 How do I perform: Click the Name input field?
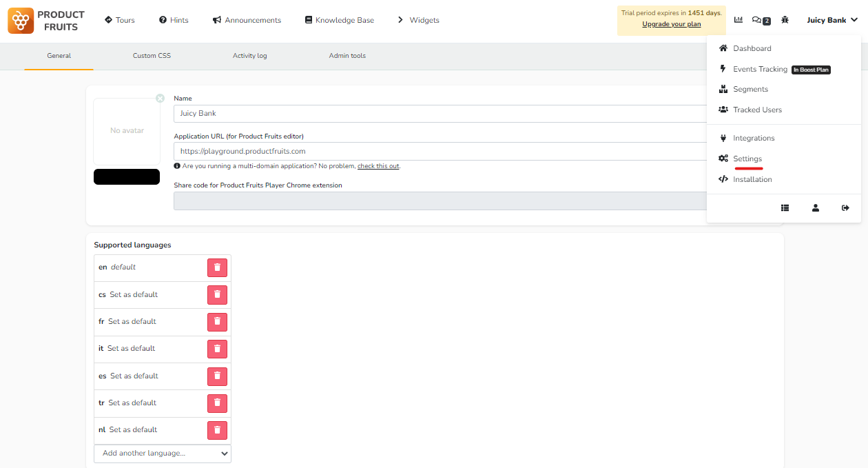pos(441,113)
